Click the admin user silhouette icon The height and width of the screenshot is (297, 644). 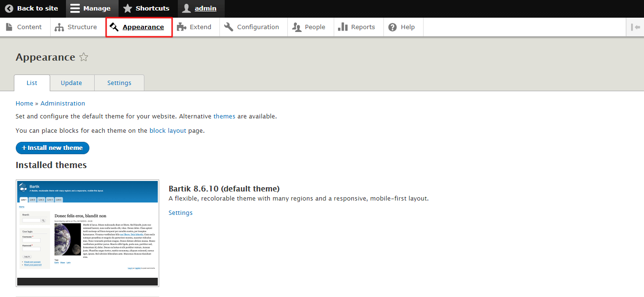[x=186, y=8]
